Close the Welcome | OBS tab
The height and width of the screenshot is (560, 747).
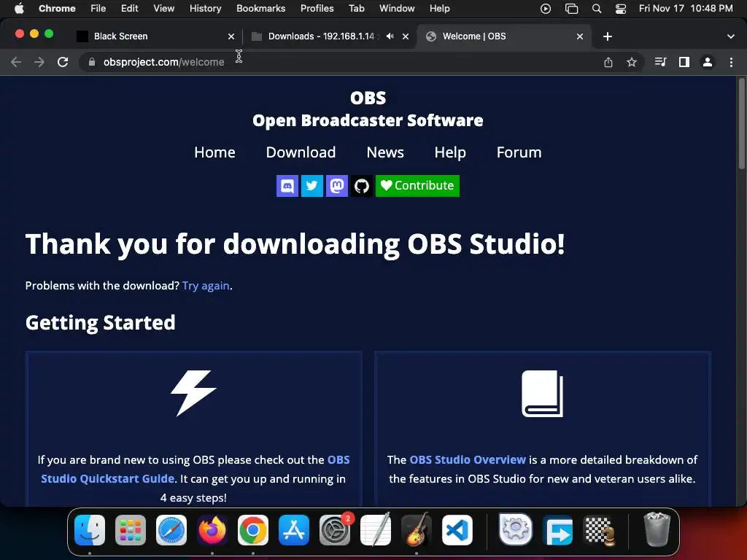pos(580,36)
